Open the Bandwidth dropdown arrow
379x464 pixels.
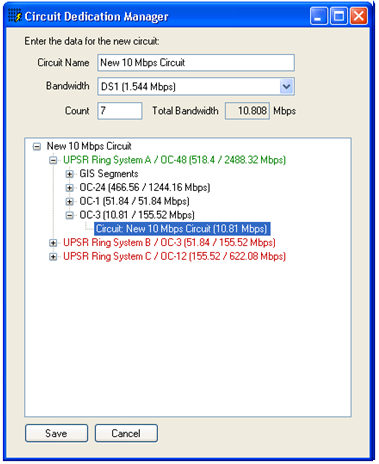[x=286, y=87]
